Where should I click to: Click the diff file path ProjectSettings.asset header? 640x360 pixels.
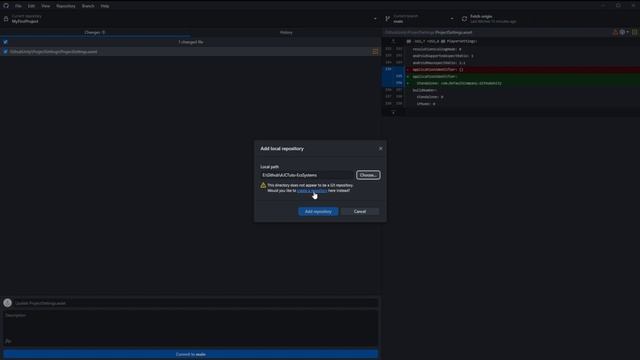[429, 32]
